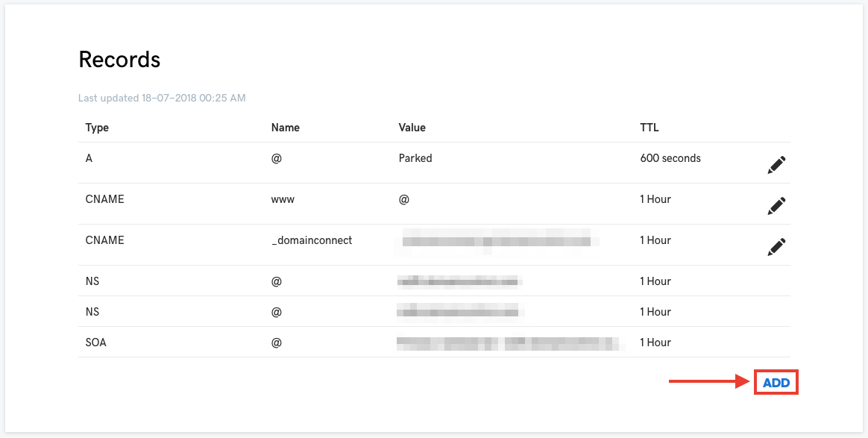868x438 pixels.
Task: Click the Name column header
Action: click(286, 128)
